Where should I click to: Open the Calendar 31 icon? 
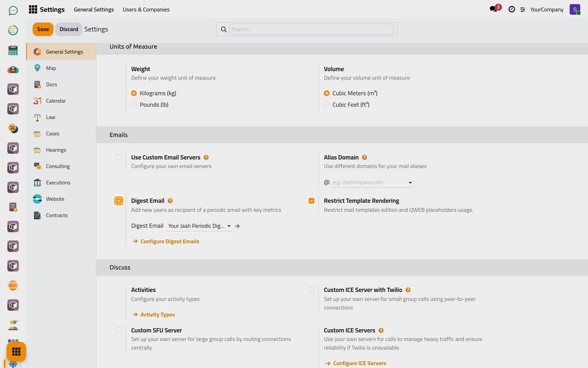(x=37, y=101)
